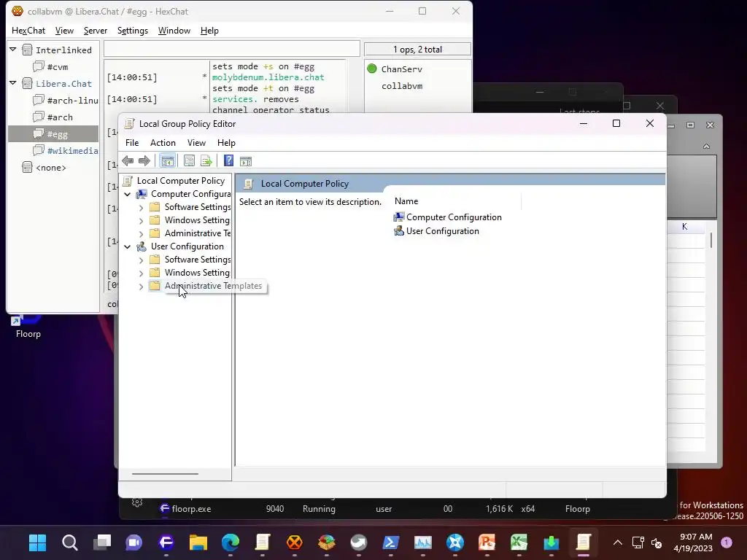Viewport: 747px width, 560px height.
Task: Open the Floorp desktop shortcut
Action: [28, 326]
